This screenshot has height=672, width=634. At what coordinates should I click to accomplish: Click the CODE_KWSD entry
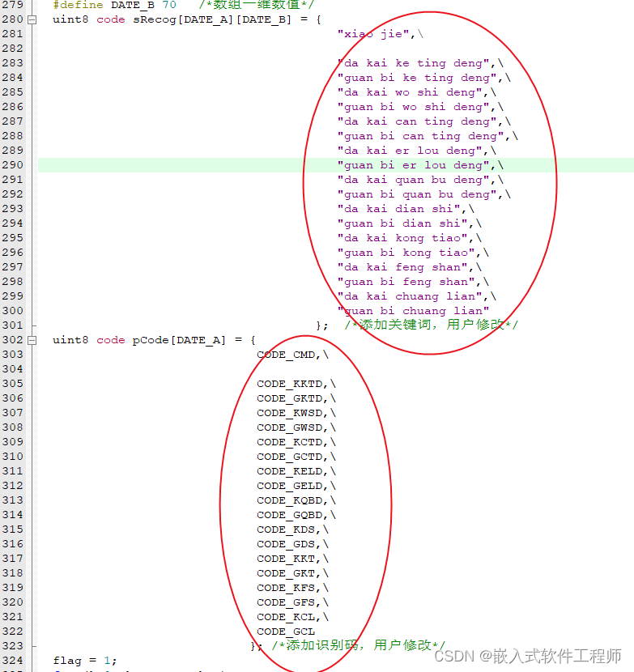click(289, 413)
